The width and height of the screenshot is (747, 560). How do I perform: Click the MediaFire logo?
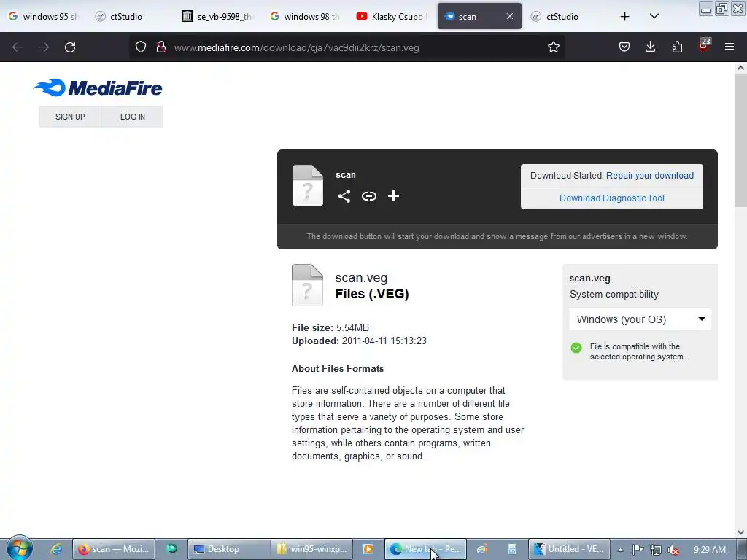point(98,87)
